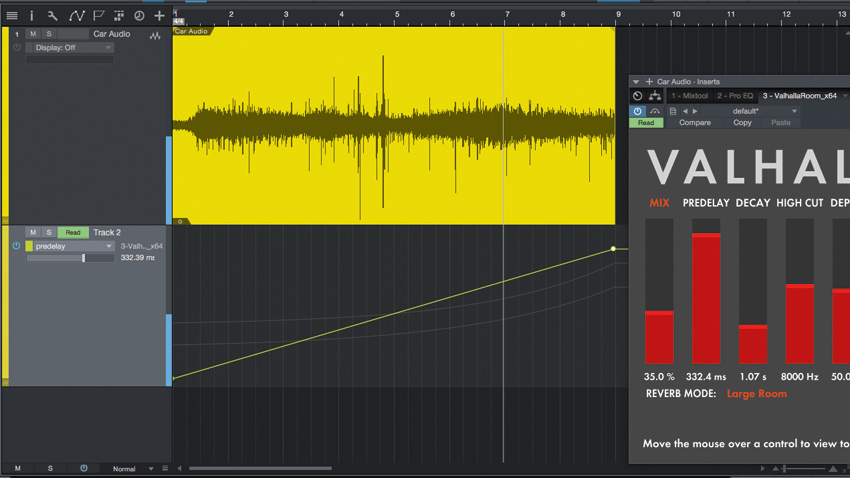This screenshot has height=478, width=850.
Task: Click the sidechain arc icon
Action: pyautogui.click(x=655, y=111)
